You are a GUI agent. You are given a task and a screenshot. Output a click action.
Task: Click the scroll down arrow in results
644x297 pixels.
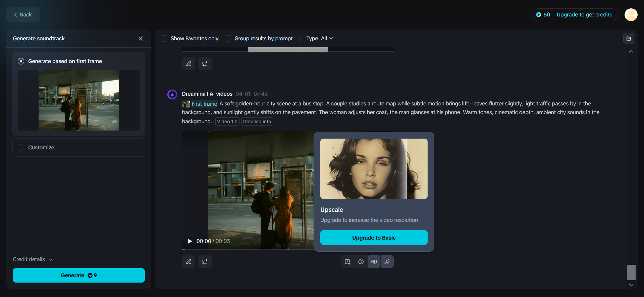[x=631, y=285]
